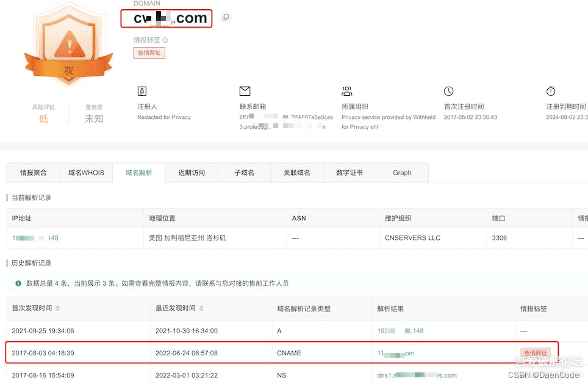Click the 解析结果 column header
The image size is (588, 384).
[x=390, y=308]
